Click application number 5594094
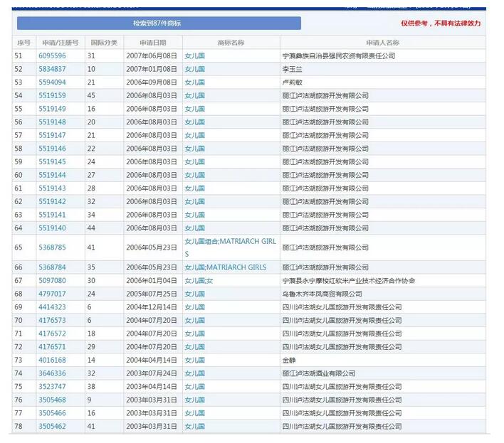 pyautogui.click(x=52, y=82)
